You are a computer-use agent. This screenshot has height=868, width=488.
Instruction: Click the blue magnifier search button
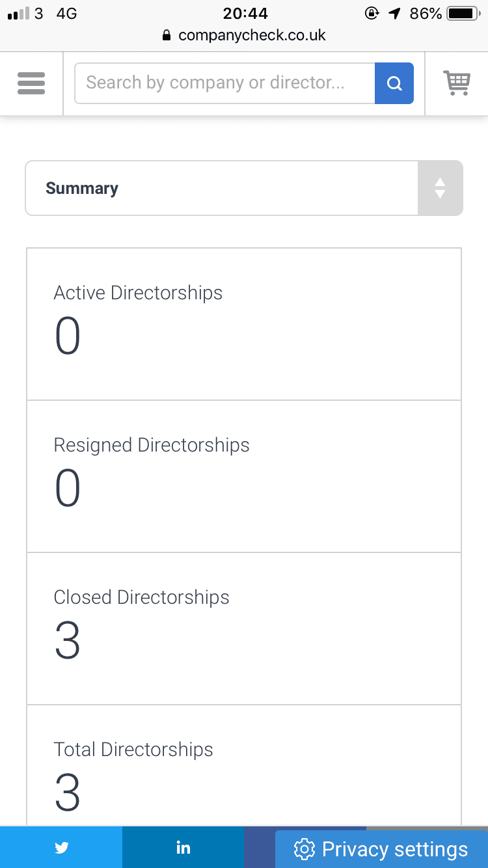[394, 83]
